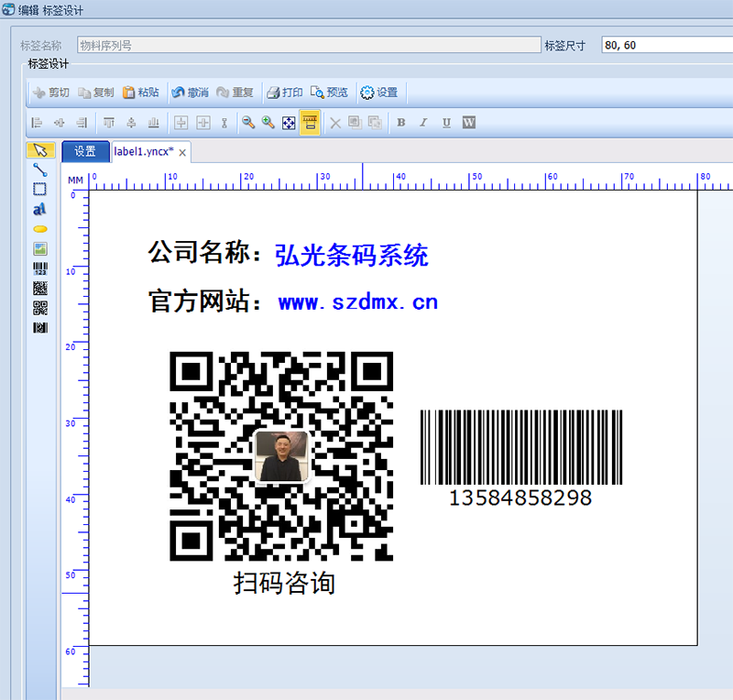Click the 剪切 (cut) button
The width and height of the screenshot is (733, 700).
coord(51,93)
